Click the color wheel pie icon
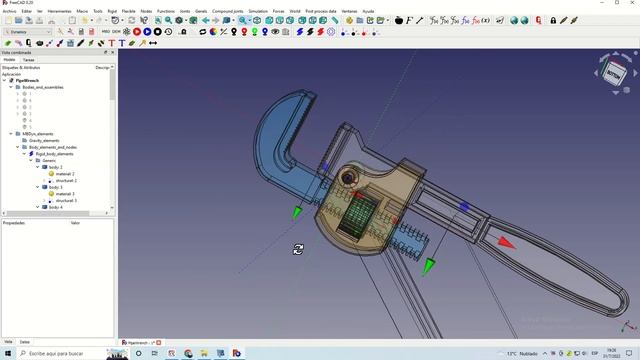640x360 pixels. point(213,32)
